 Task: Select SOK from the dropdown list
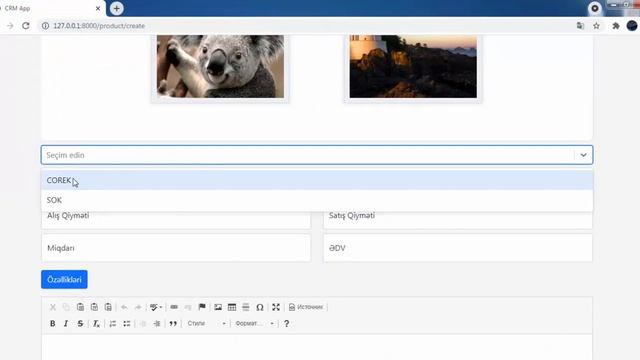[317, 200]
